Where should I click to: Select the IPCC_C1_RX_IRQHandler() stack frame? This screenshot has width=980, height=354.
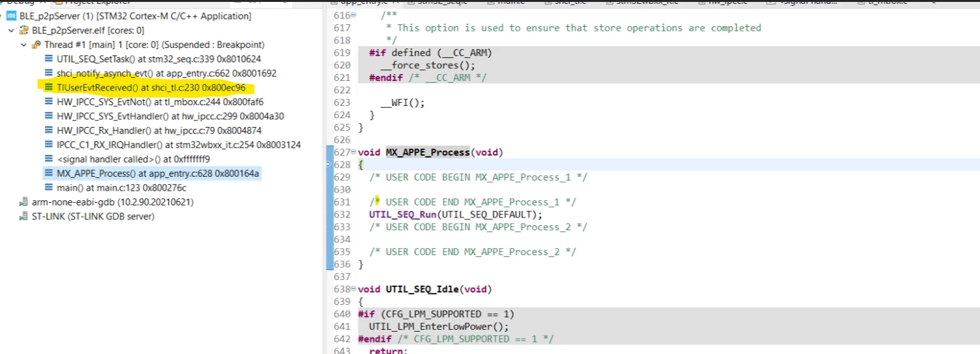172,145
